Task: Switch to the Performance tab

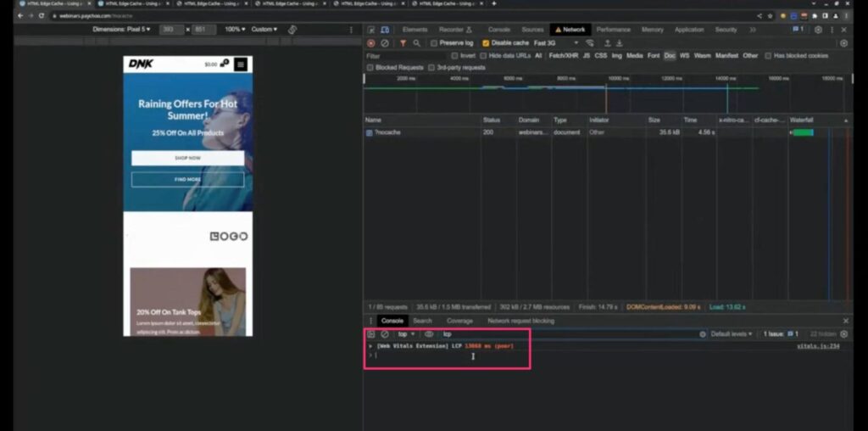Action: point(613,30)
